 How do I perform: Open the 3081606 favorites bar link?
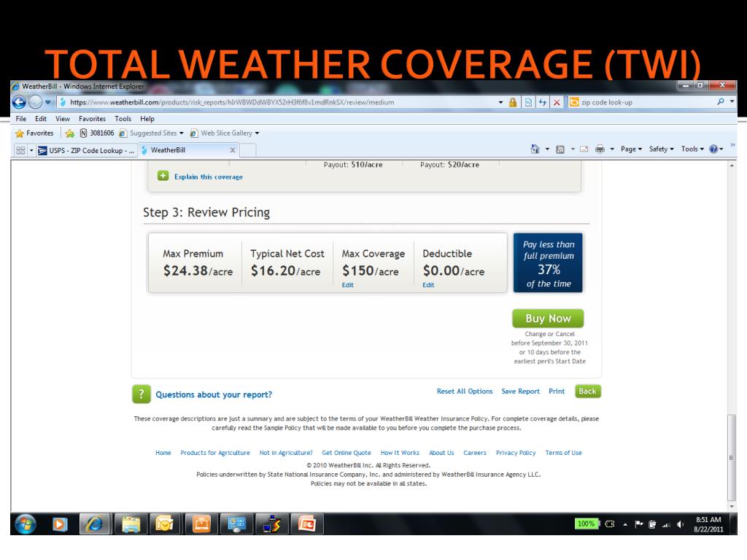pos(97,133)
